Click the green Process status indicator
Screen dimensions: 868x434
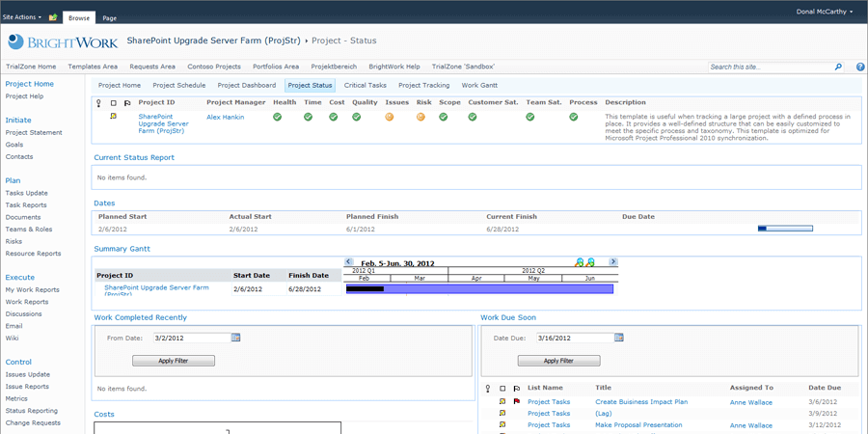[574, 117]
